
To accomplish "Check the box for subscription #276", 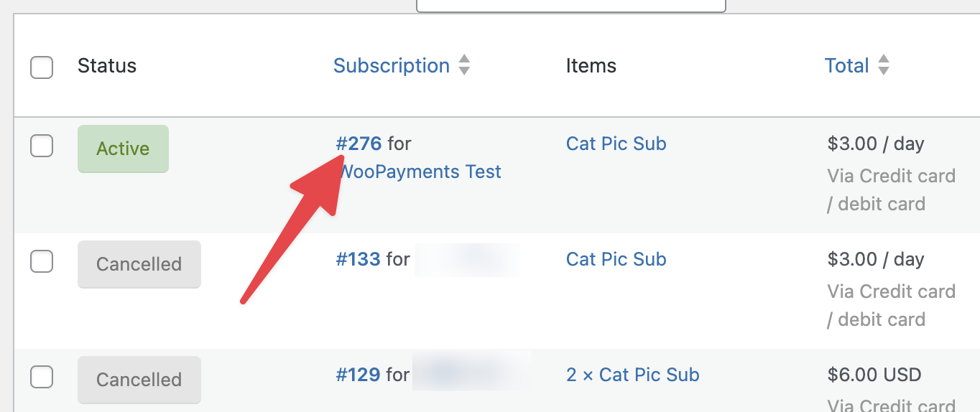I will (42, 146).
